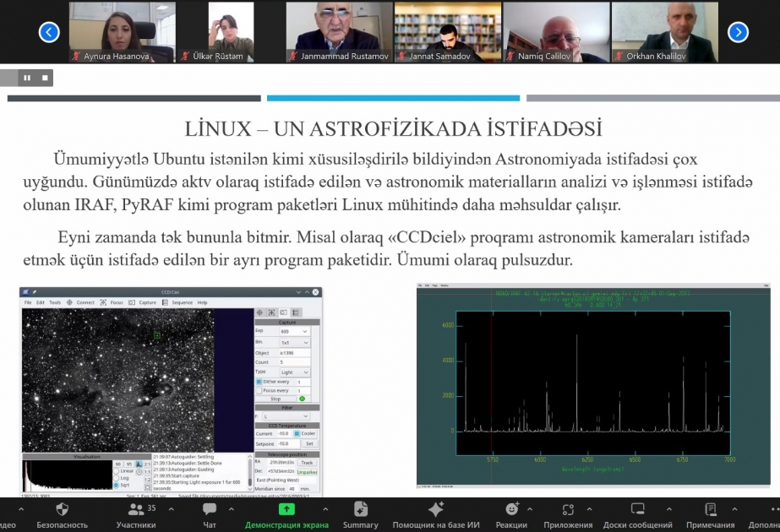Click the Set temperature button

tap(309, 443)
